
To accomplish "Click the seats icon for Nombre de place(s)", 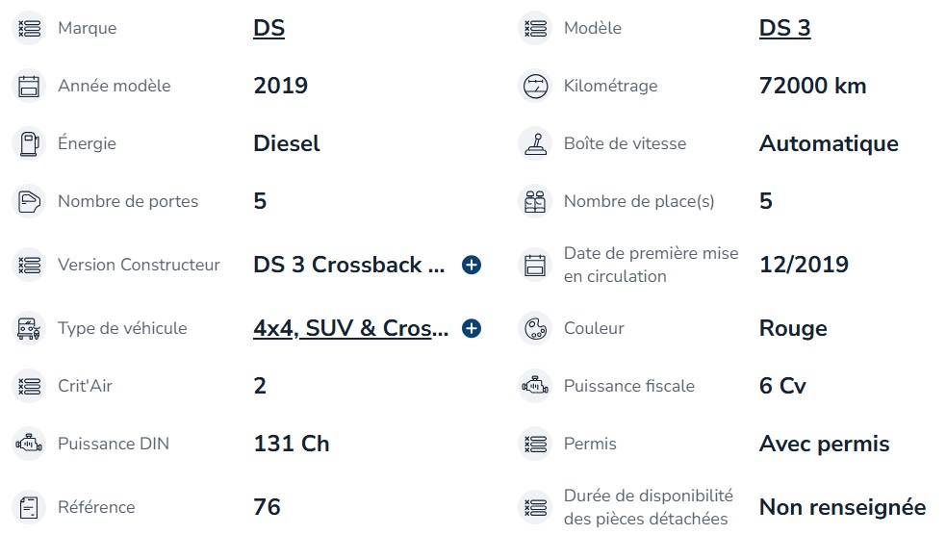I will tap(534, 201).
